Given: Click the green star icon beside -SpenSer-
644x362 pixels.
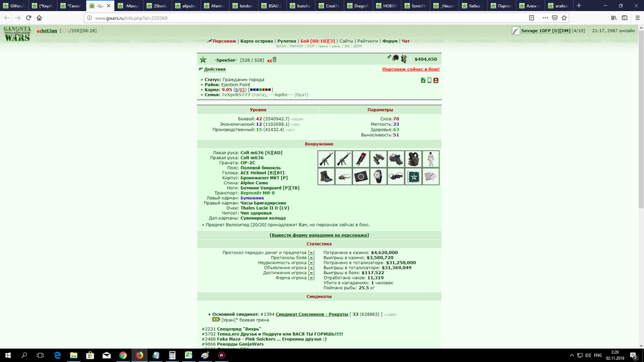Looking at the screenshot, I should (203, 60).
